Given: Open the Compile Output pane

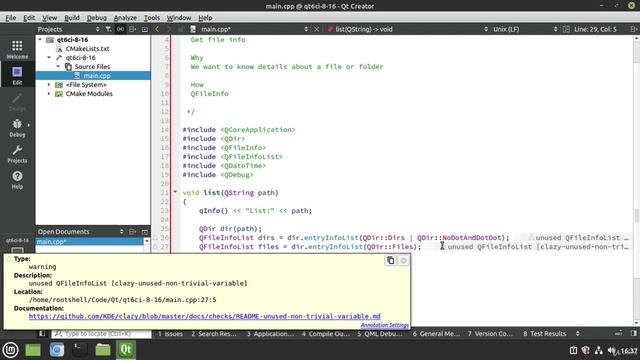Looking at the screenshot, I should click(326, 333).
